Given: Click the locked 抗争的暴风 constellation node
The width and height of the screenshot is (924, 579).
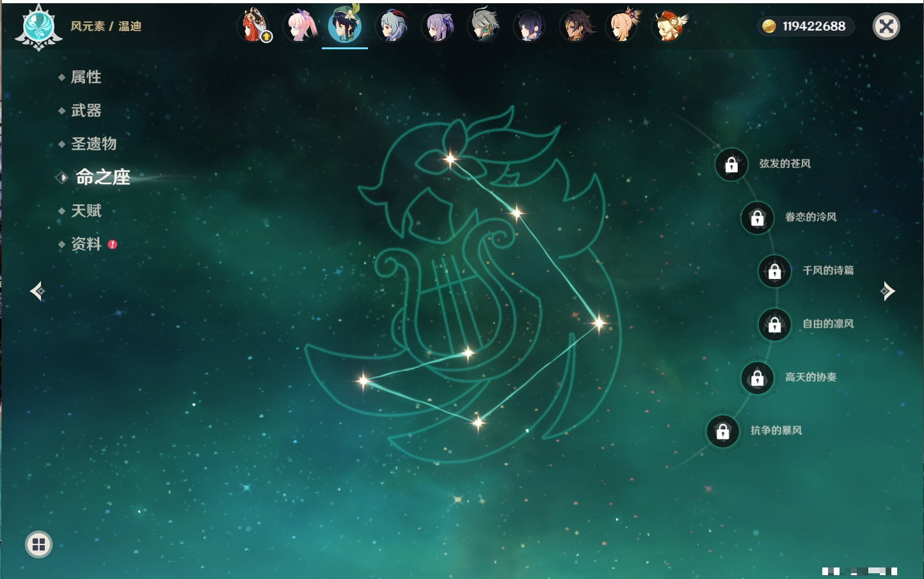Looking at the screenshot, I should tap(723, 431).
